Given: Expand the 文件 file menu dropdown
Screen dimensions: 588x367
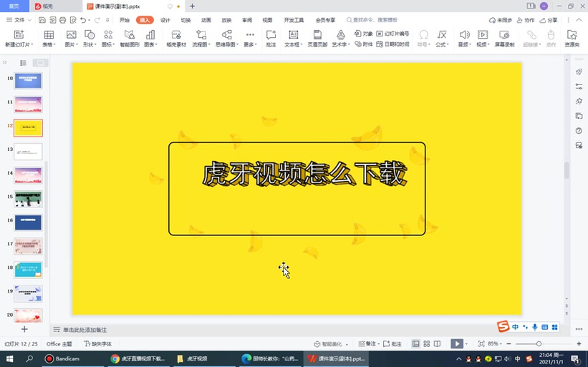Looking at the screenshot, I should coord(19,20).
